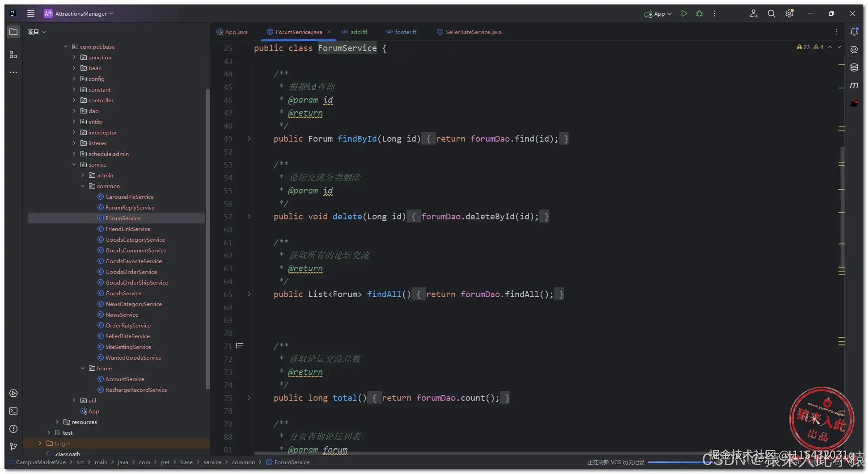This screenshot has height=474, width=868.
Task: Close the ForumService.java tab
Action: tap(329, 32)
